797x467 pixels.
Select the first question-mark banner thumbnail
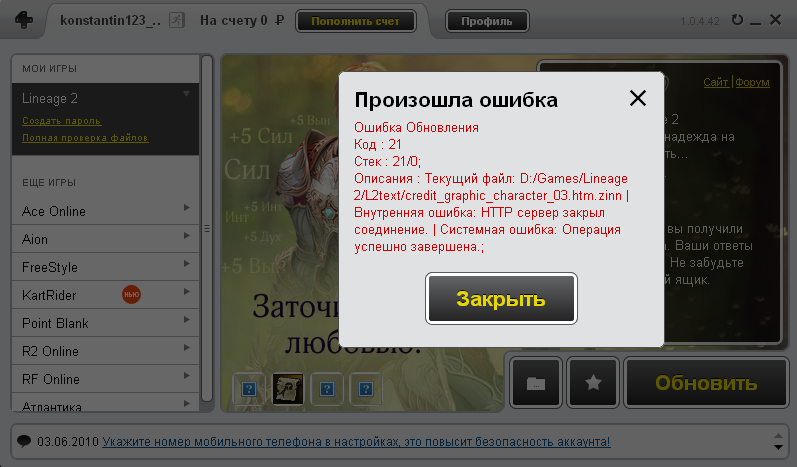[x=249, y=389]
